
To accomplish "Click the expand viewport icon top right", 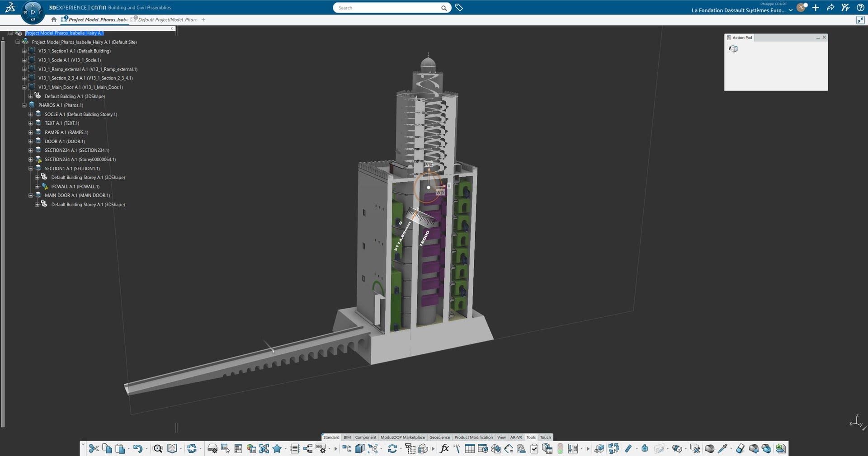I will coord(860,20).
